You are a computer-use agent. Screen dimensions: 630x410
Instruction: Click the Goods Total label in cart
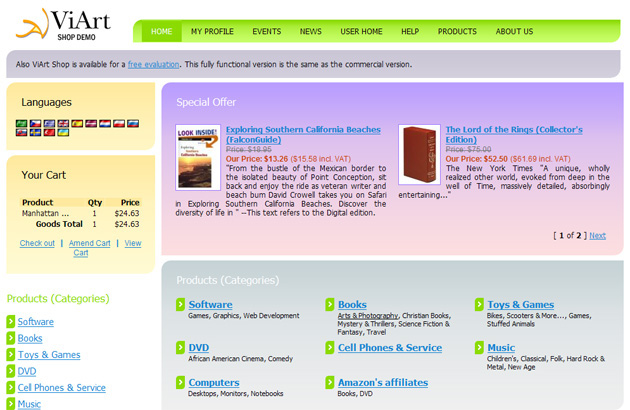pos(59,224)
